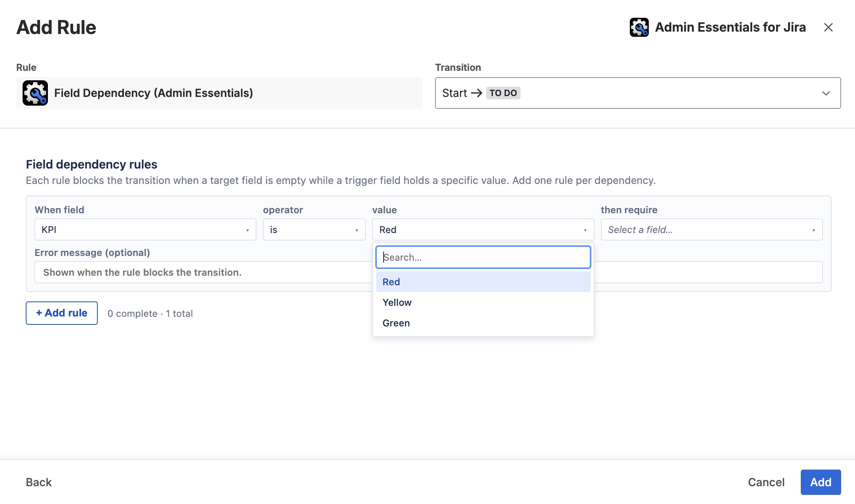Click the '0 complete · 1 total' counter
The image size is (855, 504).
[x=150, y=313]
